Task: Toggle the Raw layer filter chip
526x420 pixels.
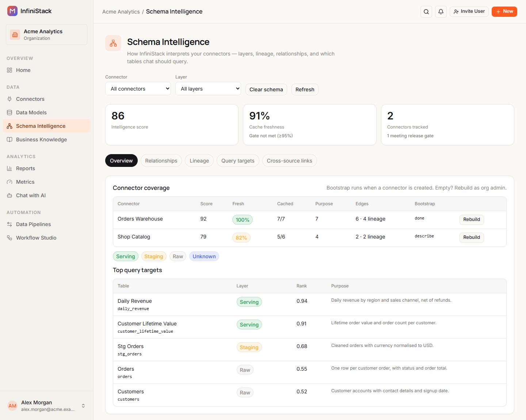Action: point(178,256)
